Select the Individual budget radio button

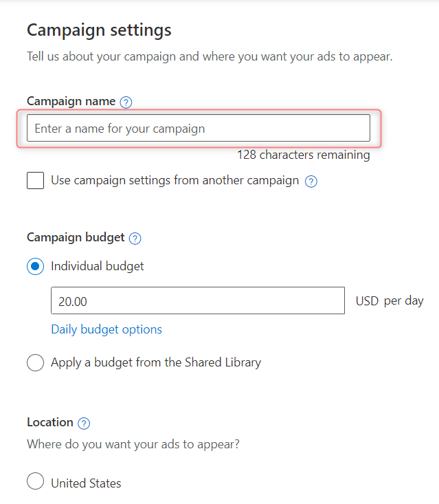point(35,266)
